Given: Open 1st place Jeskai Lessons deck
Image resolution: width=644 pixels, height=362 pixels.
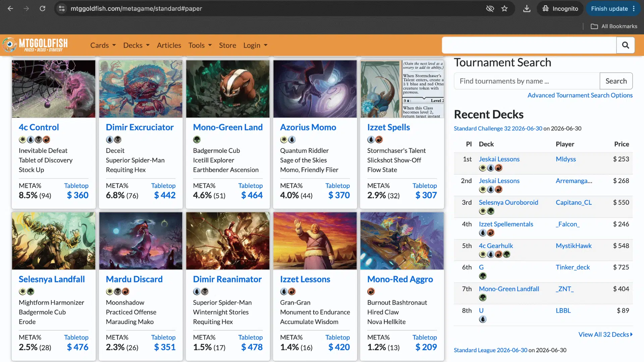Looking at the screenshot, I should (499, 159).
